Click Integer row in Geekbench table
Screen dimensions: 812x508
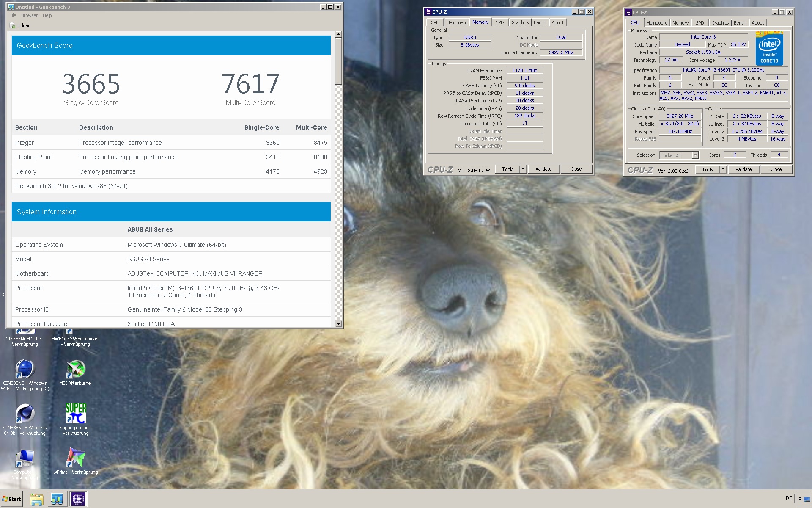point(171,143)
